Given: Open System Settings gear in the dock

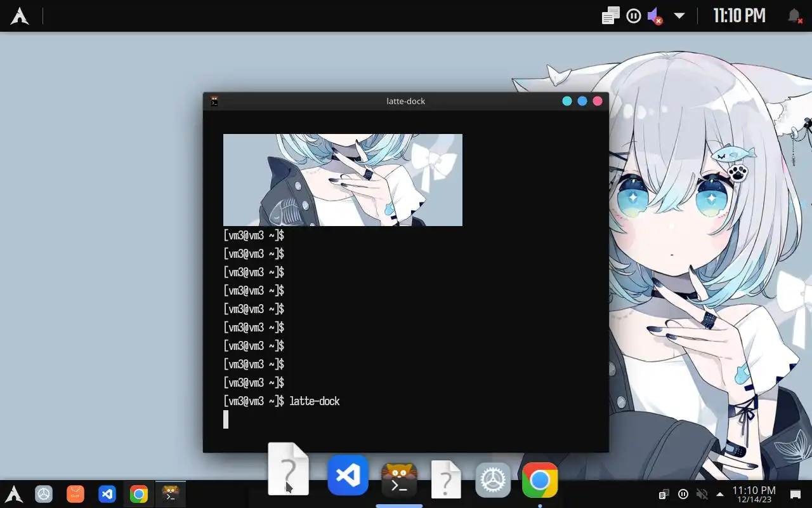Looking at the screenshot, I should tap(493, 480).
